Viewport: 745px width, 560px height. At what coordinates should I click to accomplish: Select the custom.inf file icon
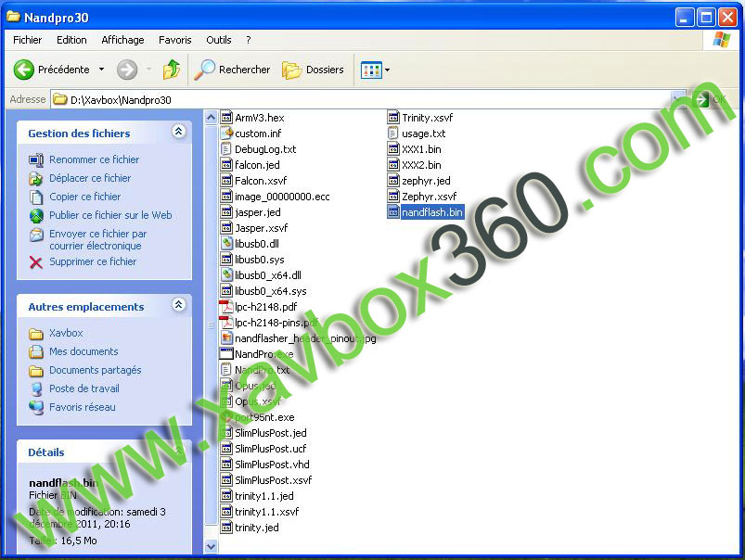point(226,133)
